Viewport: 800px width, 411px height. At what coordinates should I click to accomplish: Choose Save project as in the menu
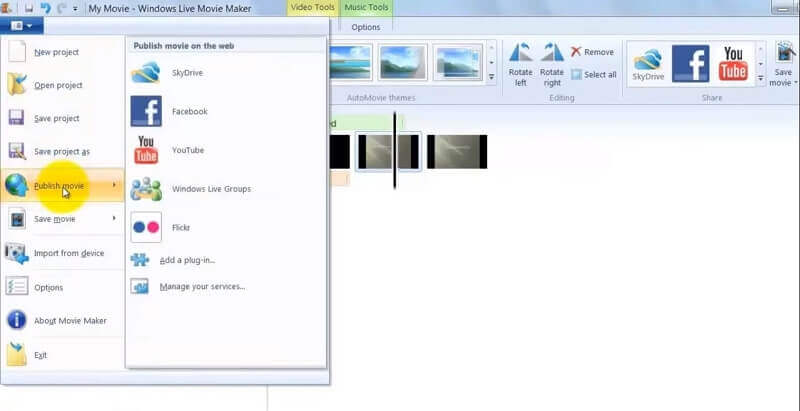62,151
